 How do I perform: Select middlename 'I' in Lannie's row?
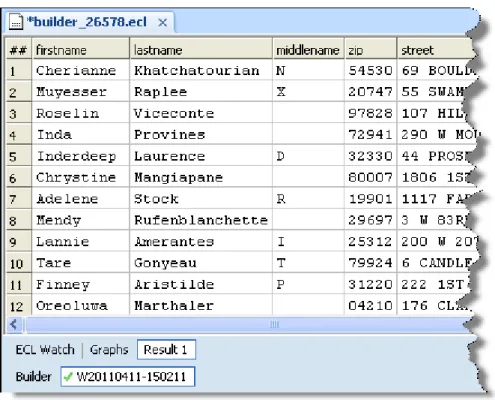click(x=308, y=241)
